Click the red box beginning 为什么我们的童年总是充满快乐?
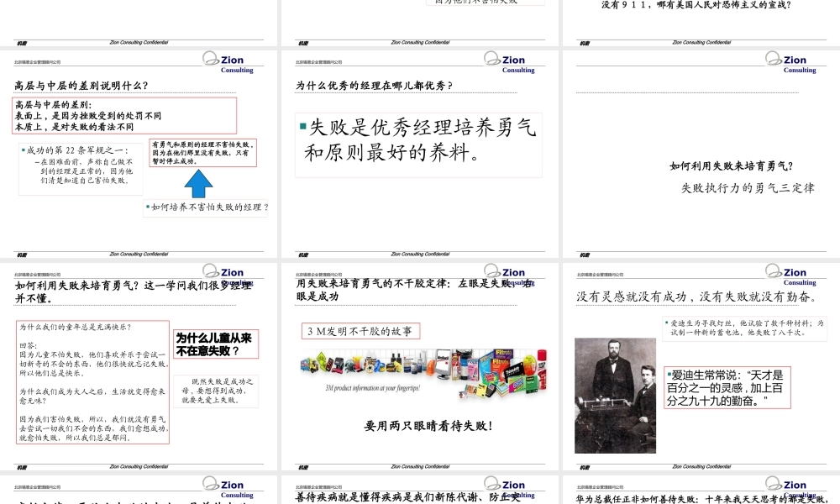 pos(92,382)
